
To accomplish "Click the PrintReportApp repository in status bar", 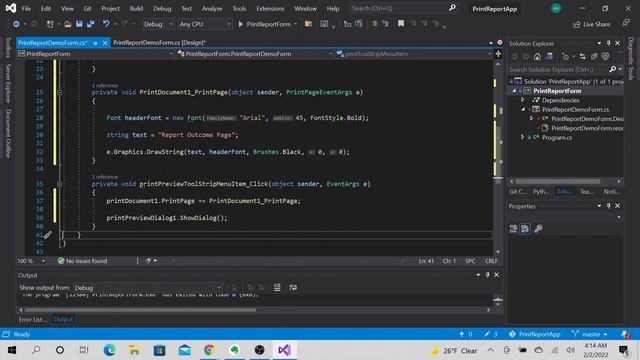I will [534, 334].
